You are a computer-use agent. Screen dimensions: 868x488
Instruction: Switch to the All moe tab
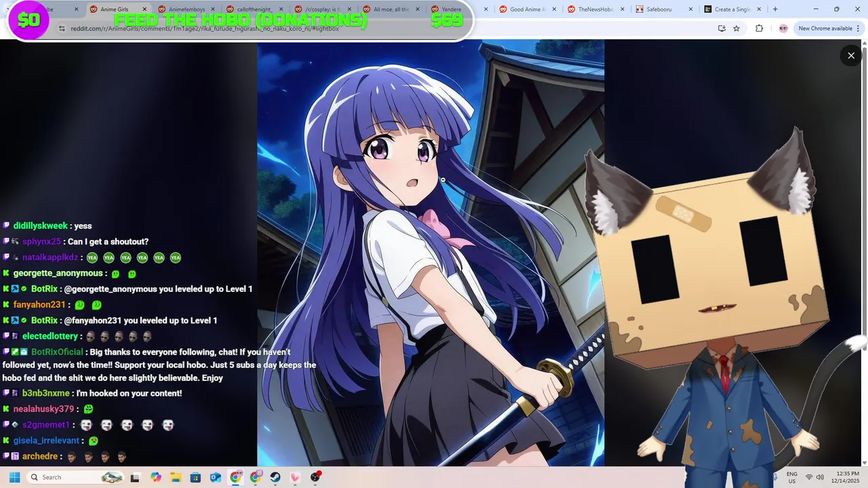tap(391, 9)
